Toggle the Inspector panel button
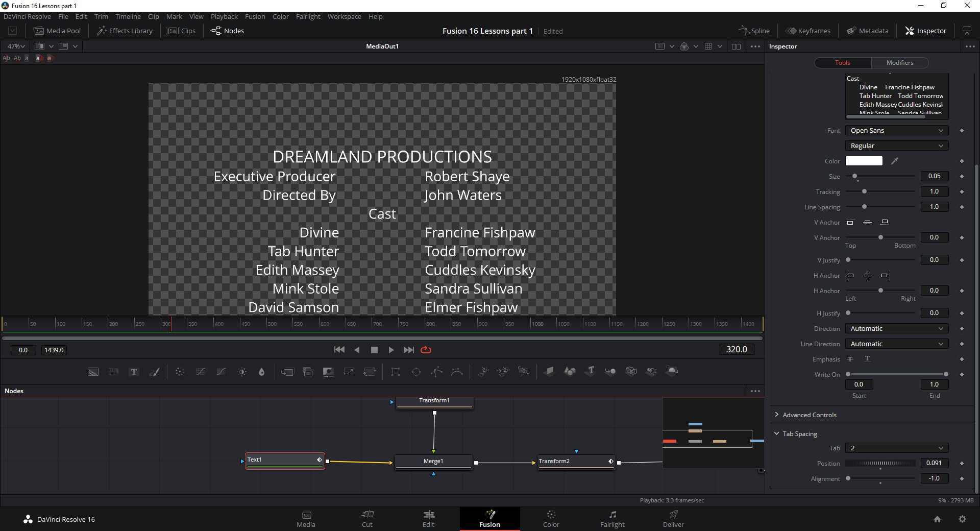The image size is (980, 531). pos(926,31)
